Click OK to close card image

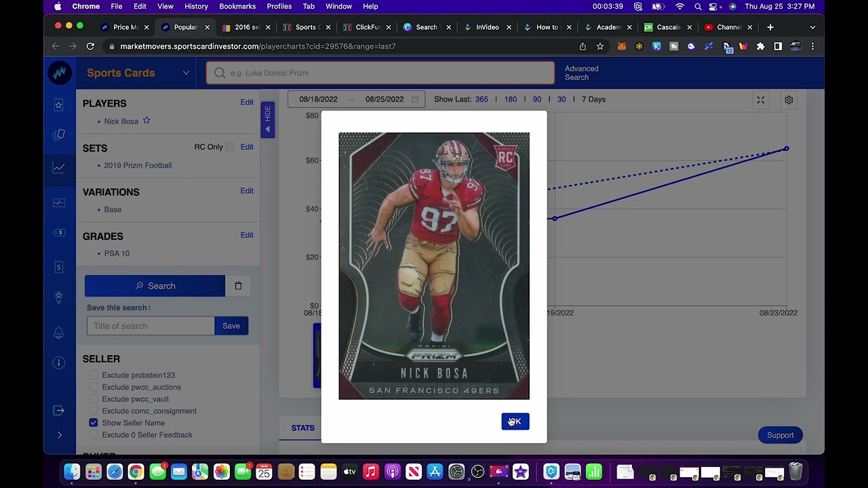click(515, 422)
